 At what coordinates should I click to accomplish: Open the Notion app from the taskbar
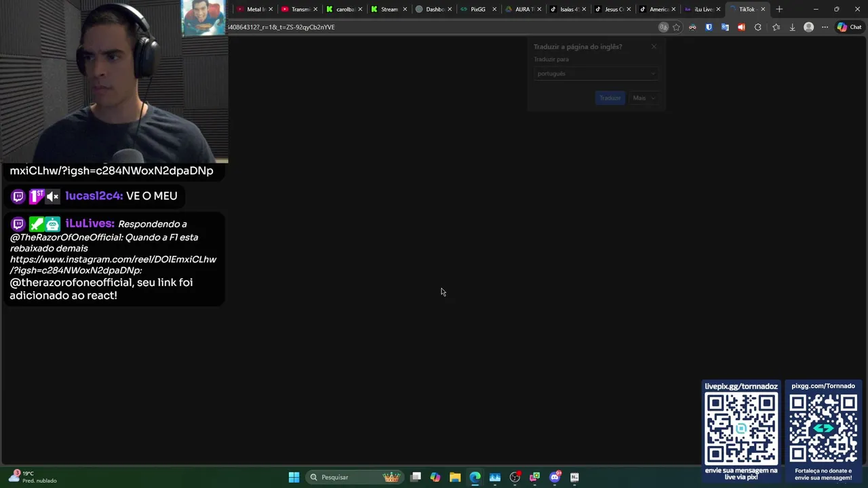574,477
